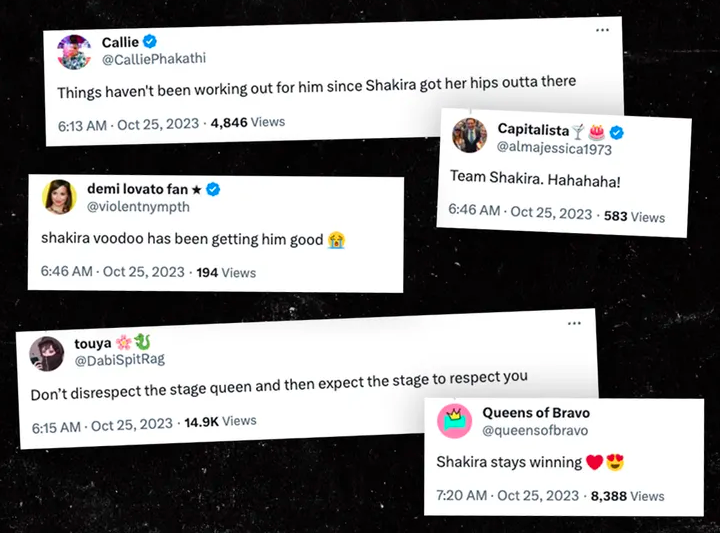Image resolution: width=720 pixels, height=533 pixels.
Task: Open more options on touya's tweet
Action: (574, 324)
